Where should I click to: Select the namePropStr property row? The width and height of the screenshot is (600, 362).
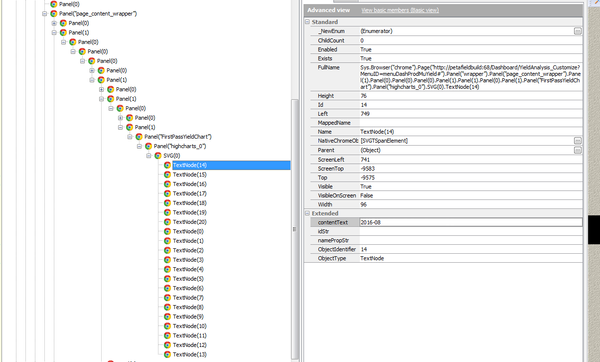pos(446,240)
